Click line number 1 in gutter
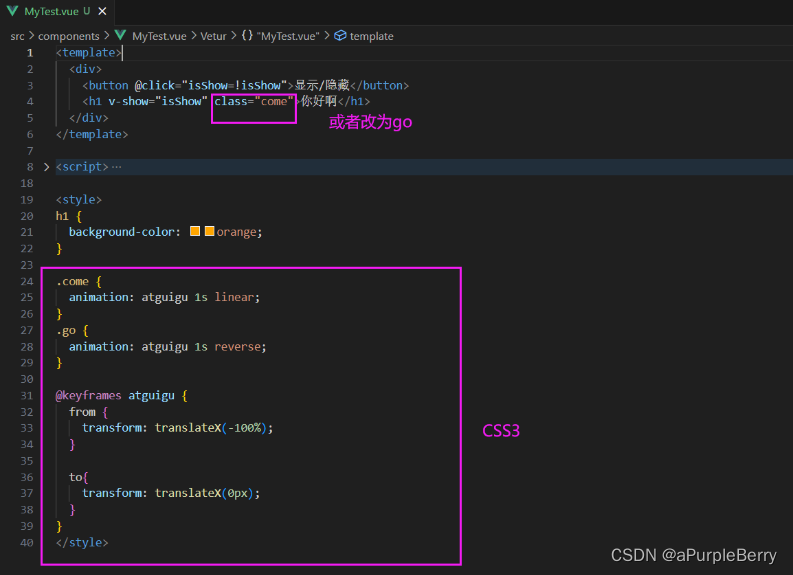The height and width of the screenshot is (575, 793). (x=30, y=53)
